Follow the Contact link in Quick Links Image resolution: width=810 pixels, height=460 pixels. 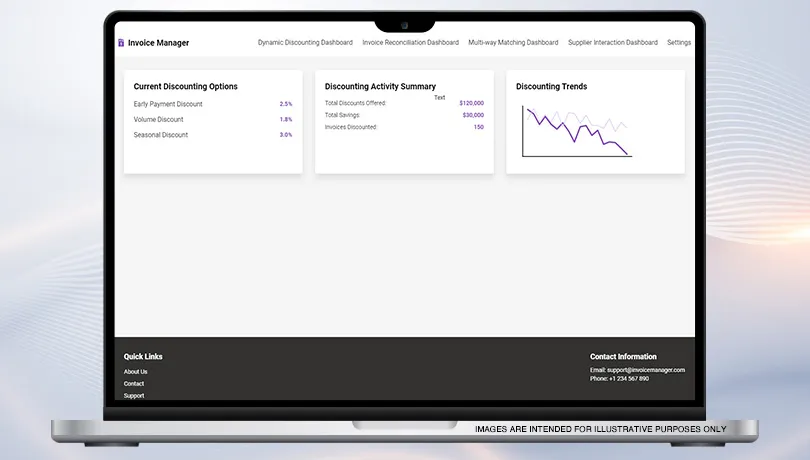[134, 384]
